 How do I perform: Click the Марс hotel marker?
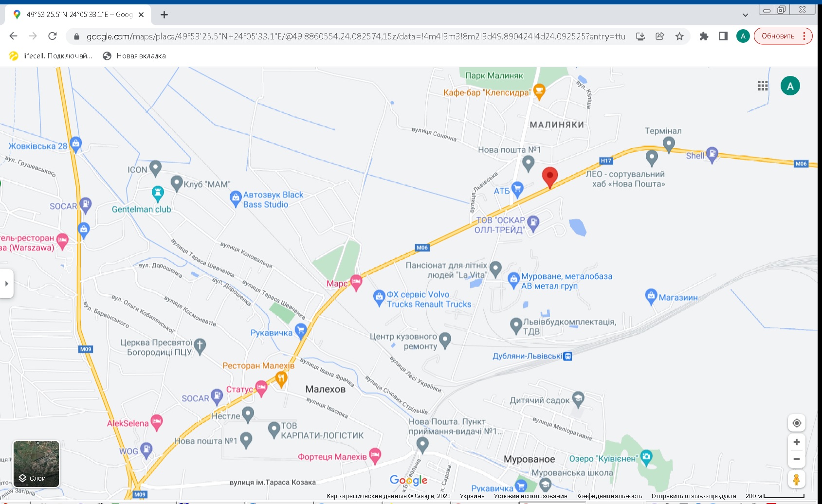356,282
